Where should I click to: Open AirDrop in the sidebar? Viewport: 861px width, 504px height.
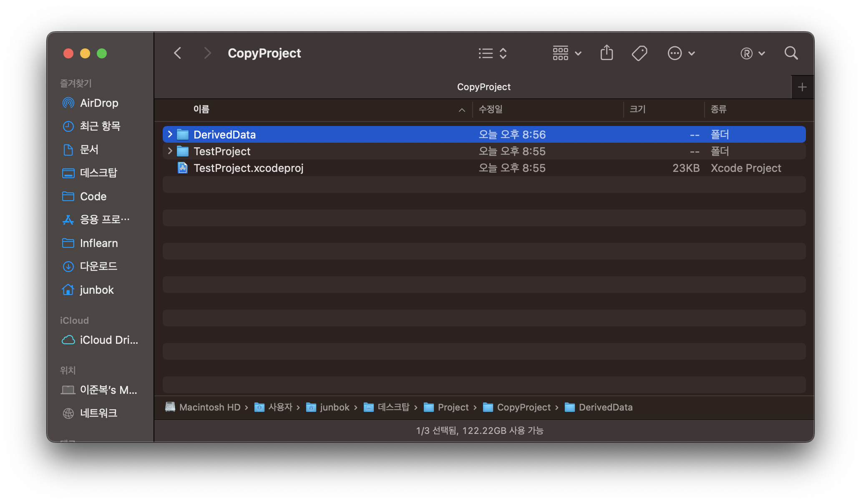(x=99, y=103)
